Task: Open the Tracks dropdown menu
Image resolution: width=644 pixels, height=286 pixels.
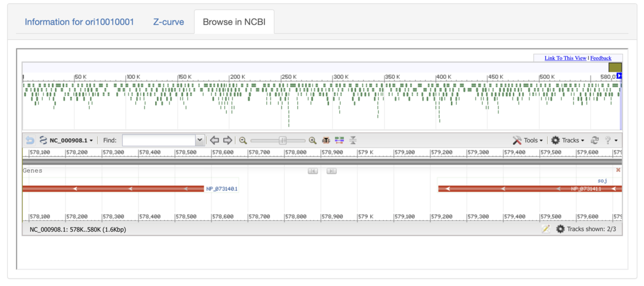Action: click(568, 140)
